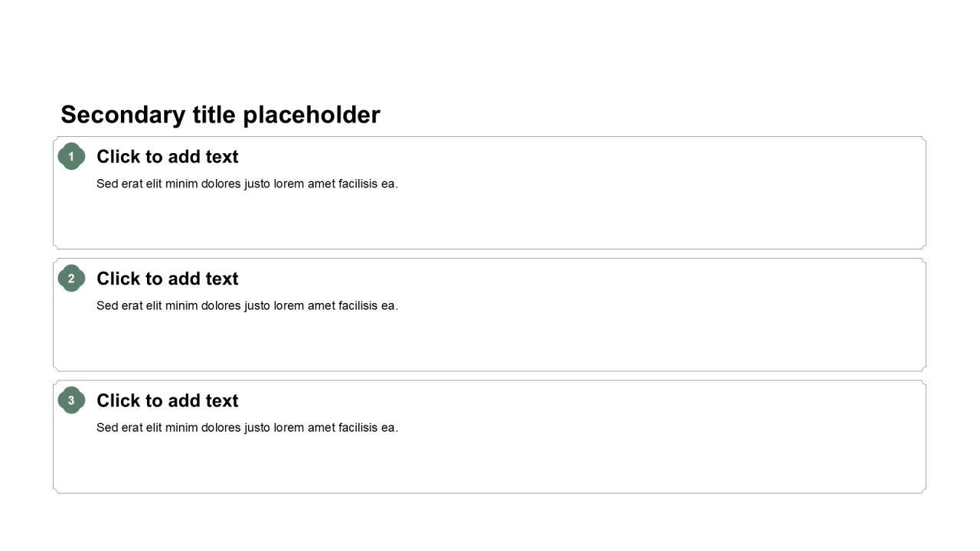Screen dimensions: 980x551
Task: Click the word "Sed" in the first box
Action: point(107,184)
